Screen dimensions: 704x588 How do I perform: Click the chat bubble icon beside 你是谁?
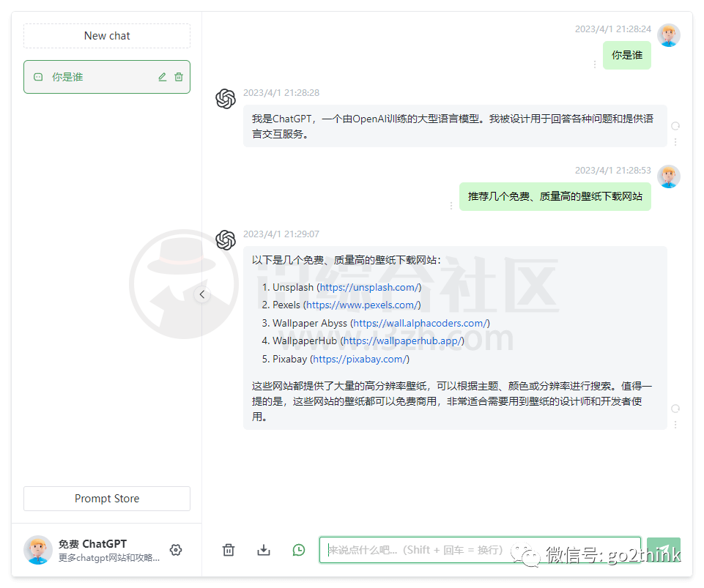click(38, 77)
